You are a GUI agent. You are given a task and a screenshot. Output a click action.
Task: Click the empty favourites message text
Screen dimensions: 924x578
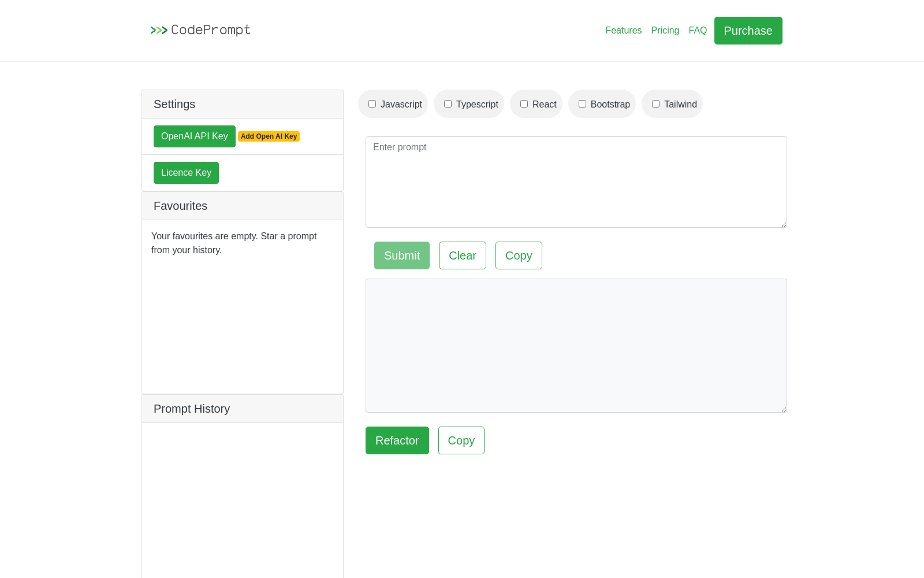234,243
